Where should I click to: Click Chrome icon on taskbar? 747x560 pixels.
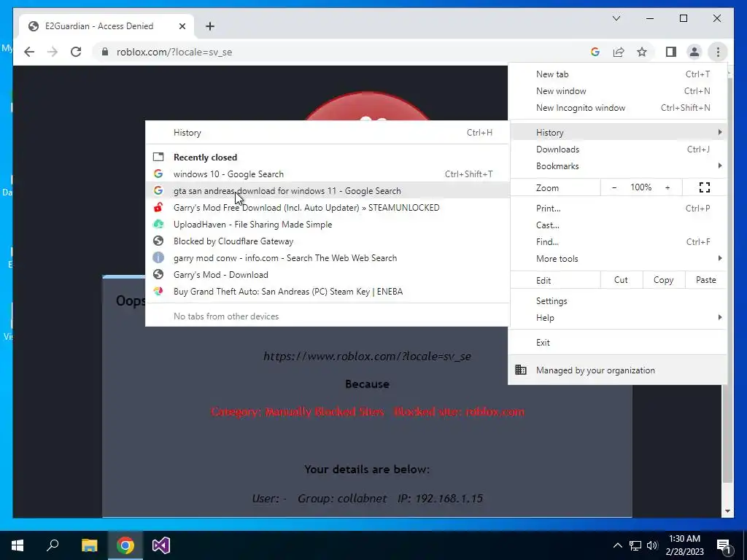[x=125, y=545]
